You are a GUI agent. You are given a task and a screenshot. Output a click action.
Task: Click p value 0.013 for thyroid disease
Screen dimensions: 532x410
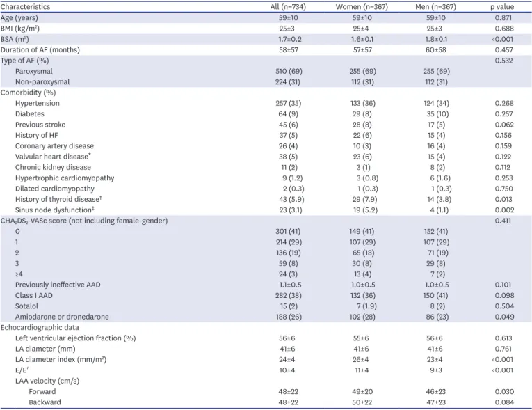click(x=503, y=199)
